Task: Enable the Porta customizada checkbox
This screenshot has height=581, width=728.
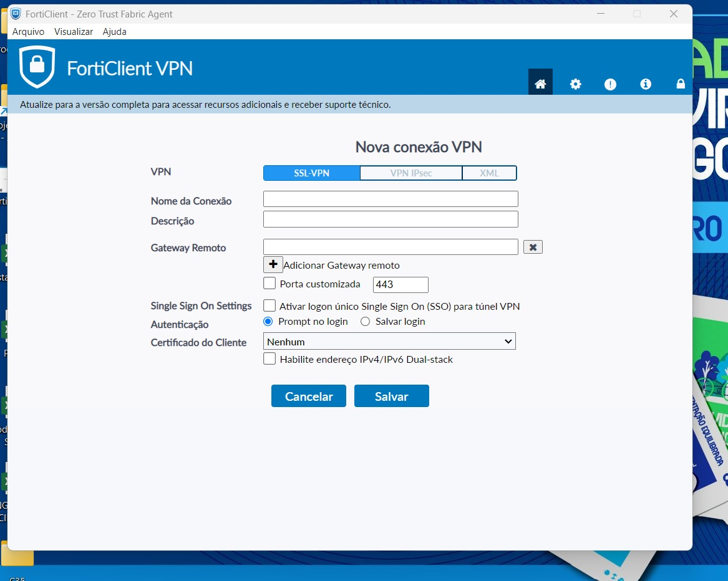Action: point(269,283)
